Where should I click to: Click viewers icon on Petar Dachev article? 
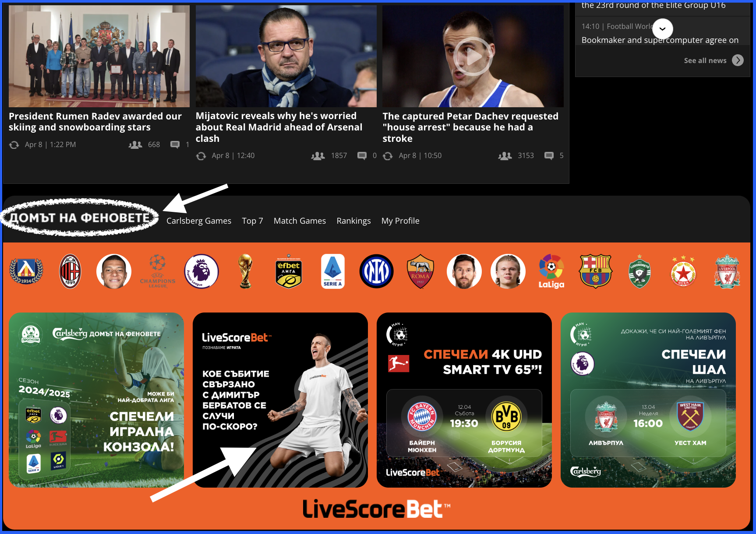click(x=505, y=155)
